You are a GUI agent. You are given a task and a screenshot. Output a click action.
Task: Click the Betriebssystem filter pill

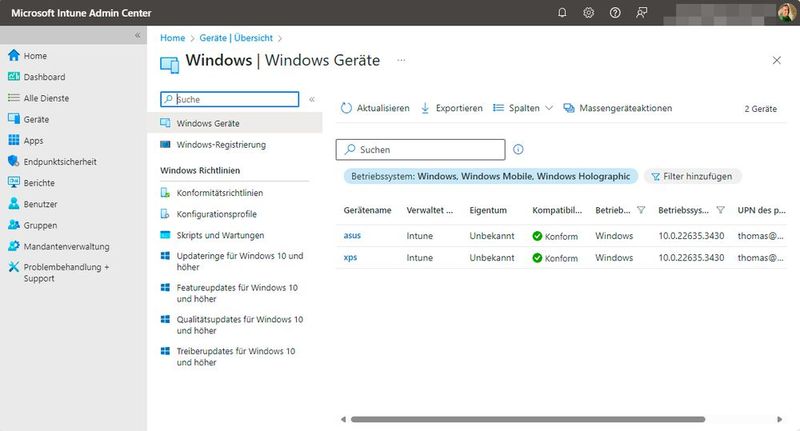coord(491,176)
